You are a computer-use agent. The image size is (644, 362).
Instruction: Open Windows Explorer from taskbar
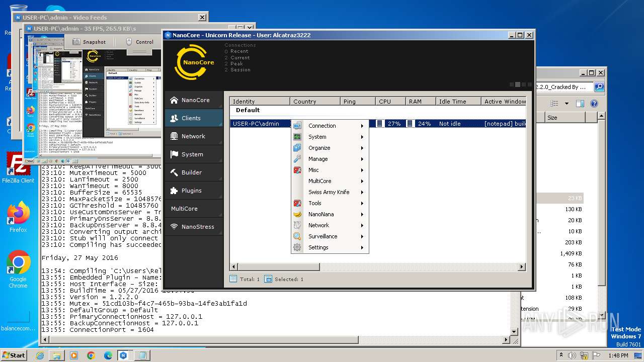57,355
